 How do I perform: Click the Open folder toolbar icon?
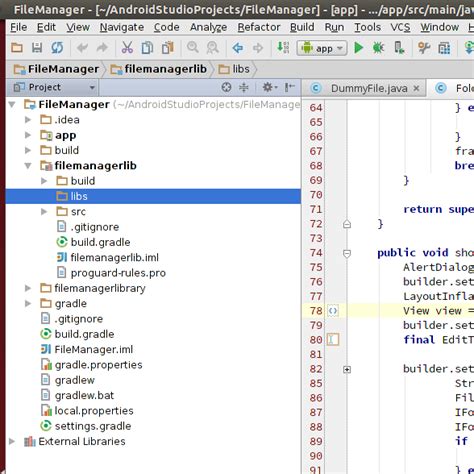tap(17, 48)
